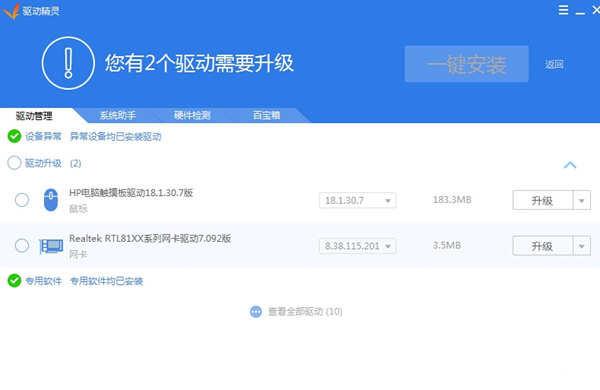This screenshot has height=390, width=600.
Task: Open arrow next to HP driver 升级 button
Action: (582, 200)
